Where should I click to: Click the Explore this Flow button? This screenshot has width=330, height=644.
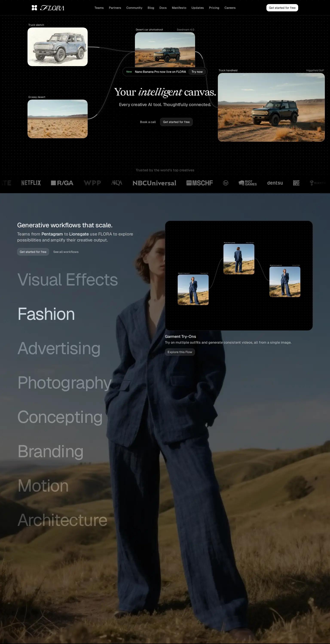[x=180, y=352]
